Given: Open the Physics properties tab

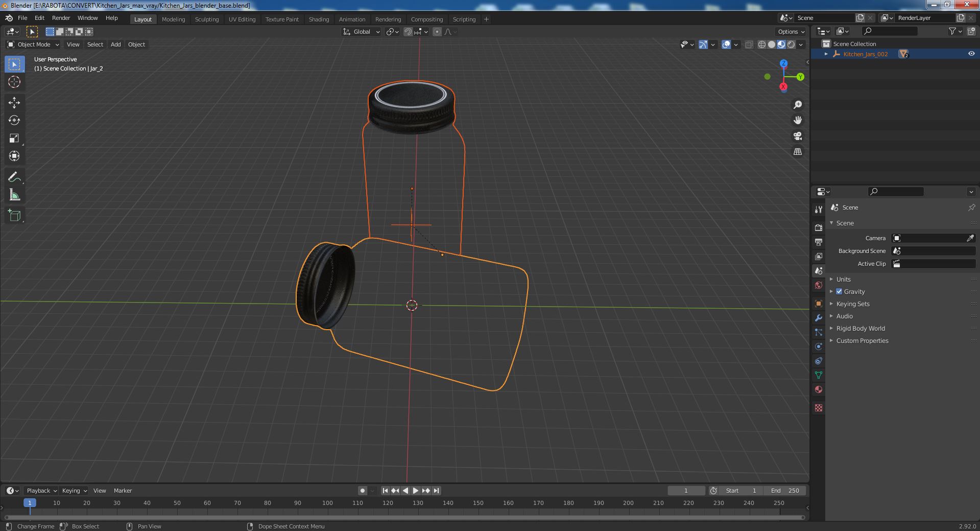Looking at the screenshot, I should [819, 347].
